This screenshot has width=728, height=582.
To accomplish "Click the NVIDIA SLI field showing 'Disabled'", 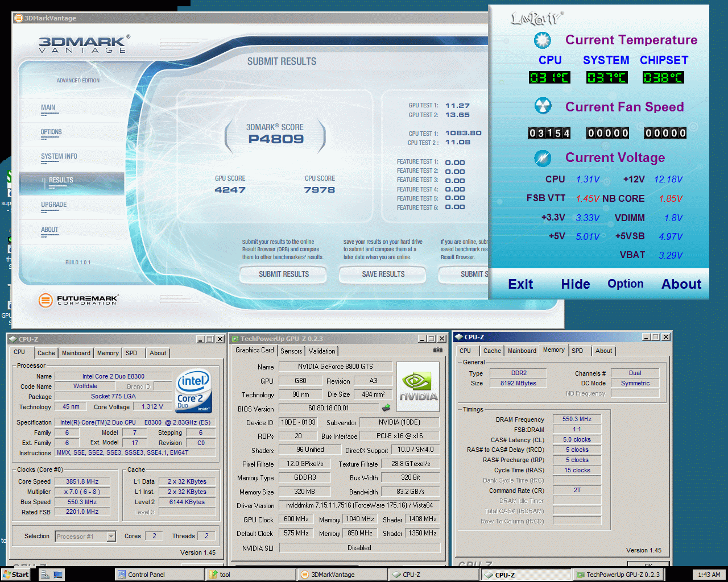I will (359, 548).
